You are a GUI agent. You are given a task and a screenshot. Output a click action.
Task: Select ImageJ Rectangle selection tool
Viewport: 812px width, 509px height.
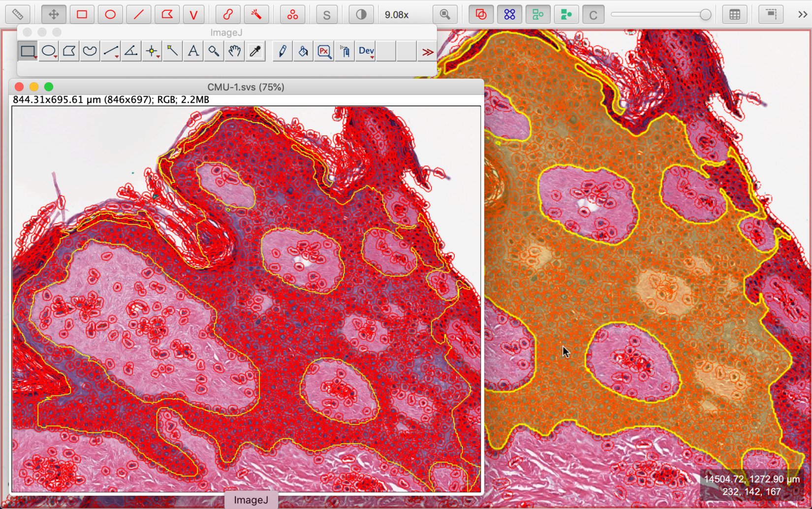[28, 51]
